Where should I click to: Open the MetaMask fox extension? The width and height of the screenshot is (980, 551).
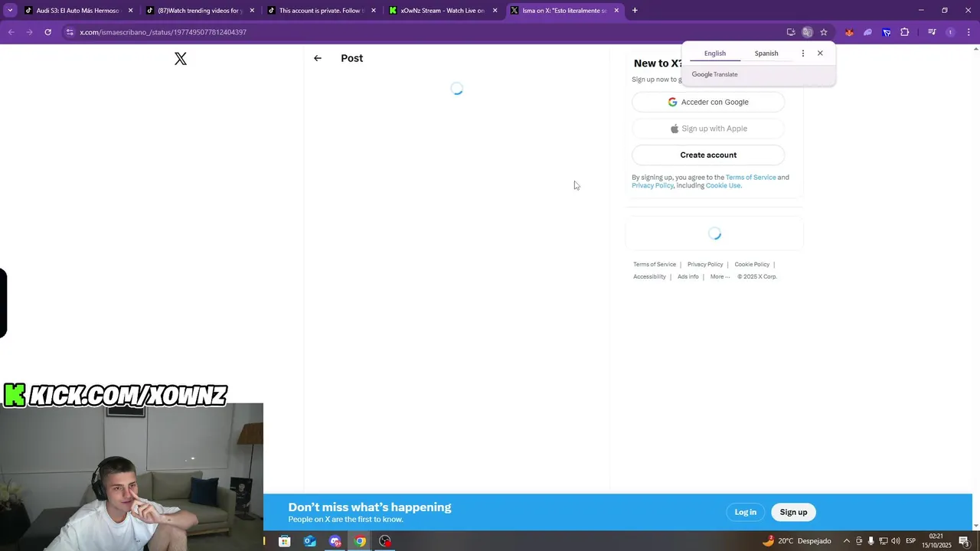849,32
